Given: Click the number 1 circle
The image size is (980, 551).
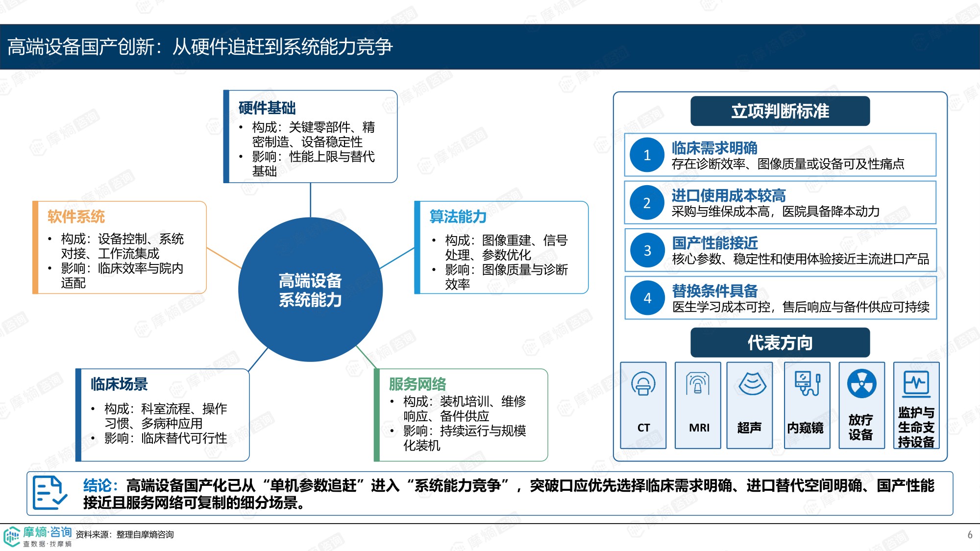Looking at the screenshot, I should 647,155.
